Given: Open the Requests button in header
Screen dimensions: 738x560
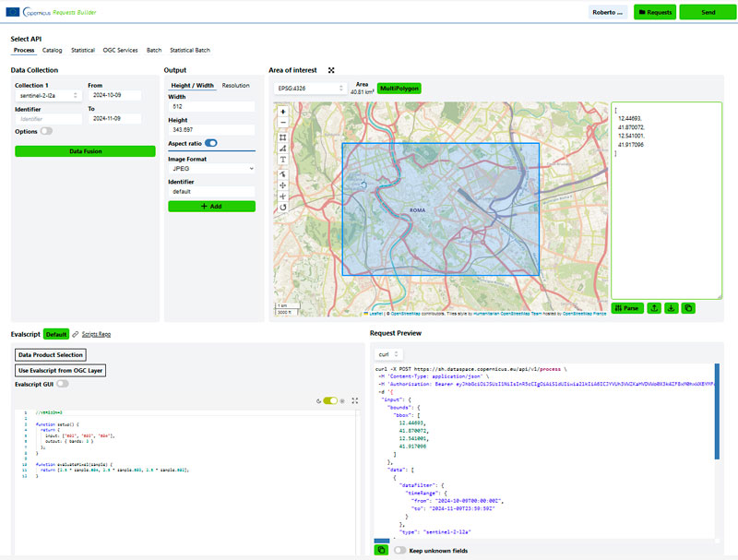Looking at the screenshot, I should point(655,12).
